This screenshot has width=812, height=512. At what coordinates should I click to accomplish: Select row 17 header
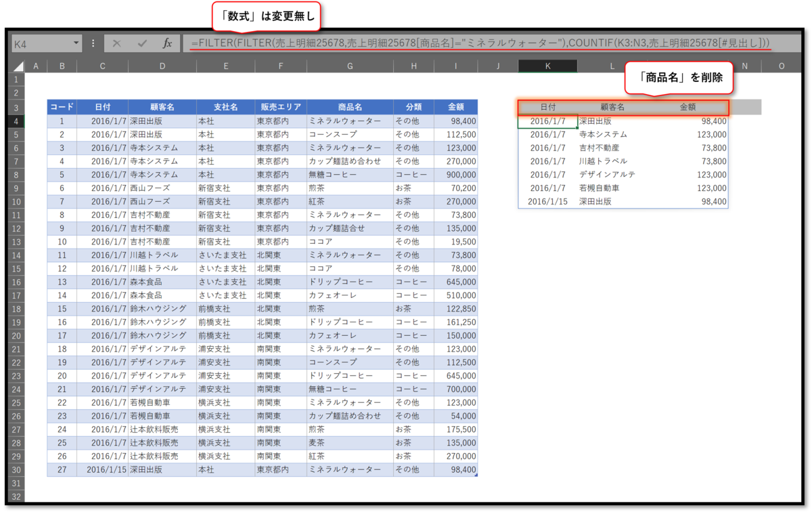(16, 295)
